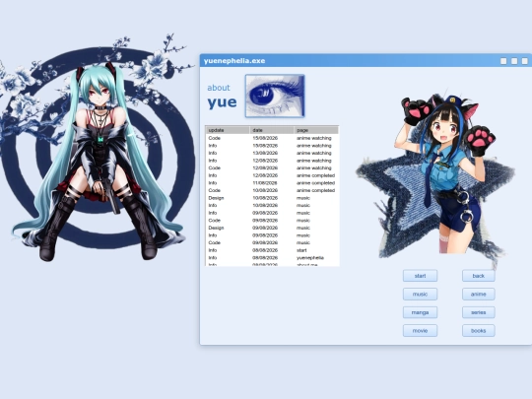Click the yuenephelia.exe window title

tap(234, 61)
